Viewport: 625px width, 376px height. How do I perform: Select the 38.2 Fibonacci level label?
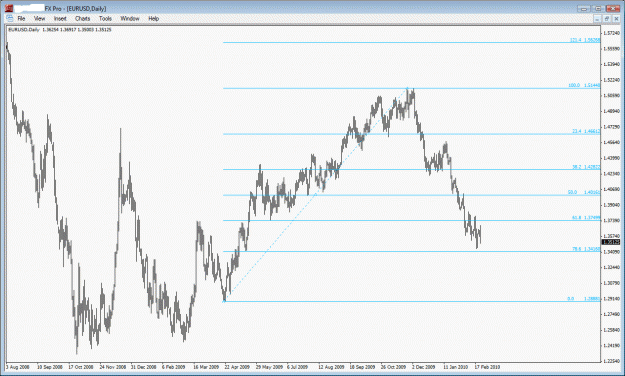(586, 167)
